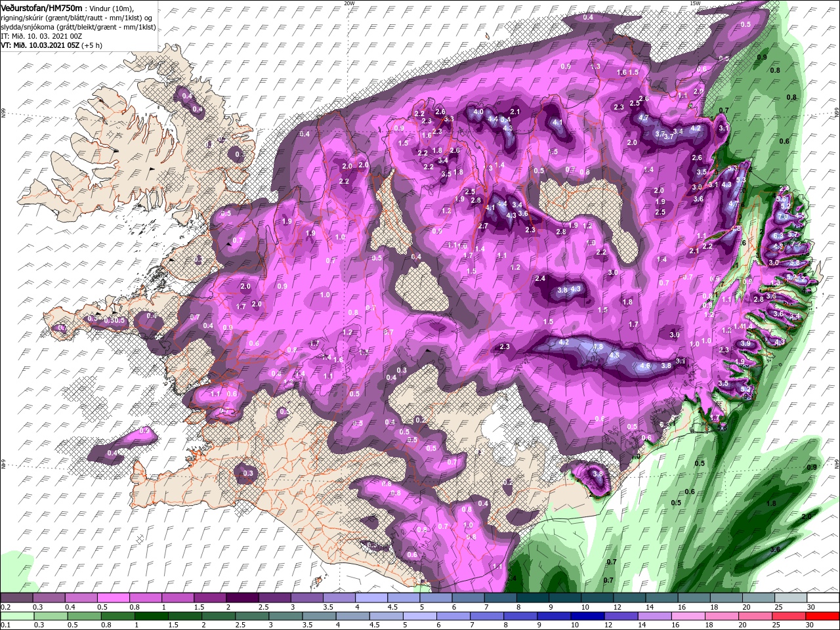This screenshot has width=840, height=630.
Task: Click the valid time line 'VT: Mið. 10.03.2021 05Z'
Action: click(x=40, y=45)
